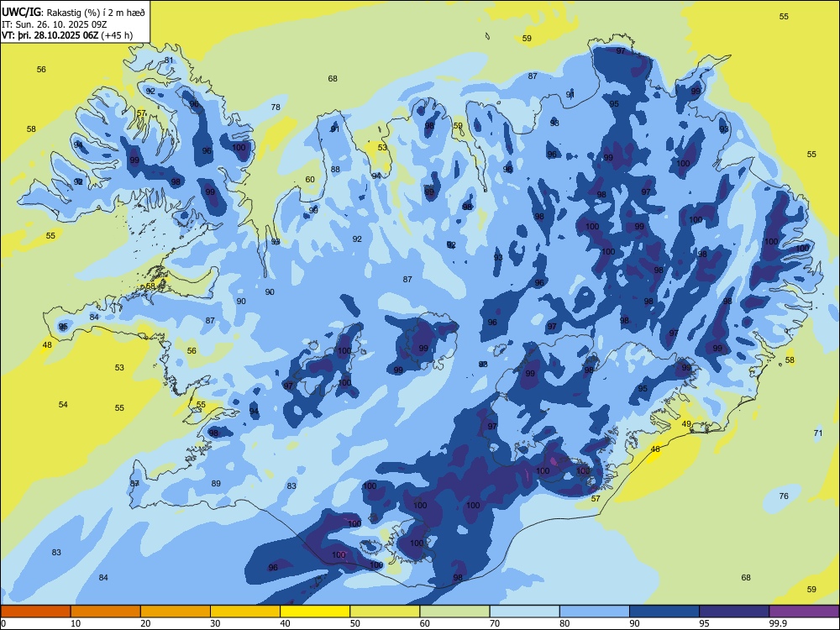The height and width of the screenshot is (630, 840).
Task: Click the legend tick label '40'
Action: click(x=285, y=623)
